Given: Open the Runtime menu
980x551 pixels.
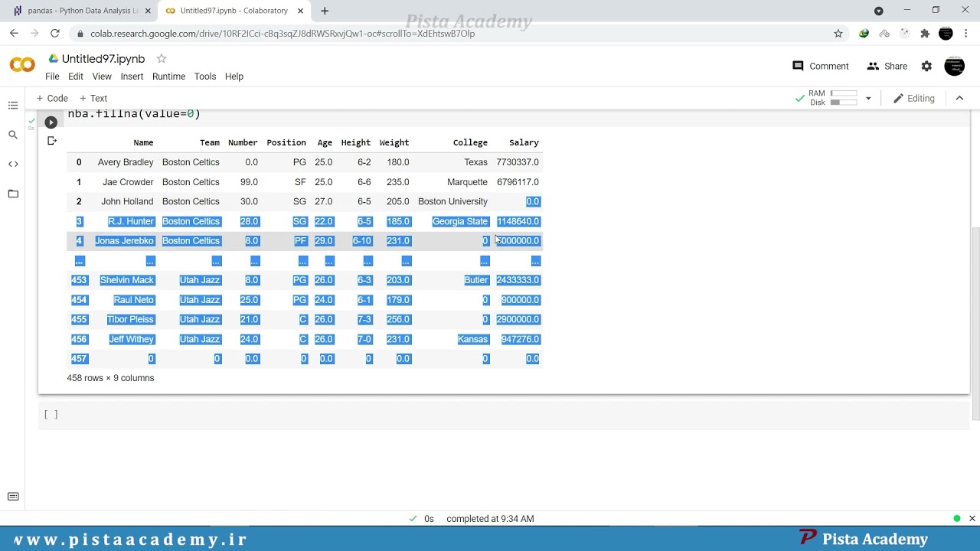Looking at the screenshot, I should [168, 77].
